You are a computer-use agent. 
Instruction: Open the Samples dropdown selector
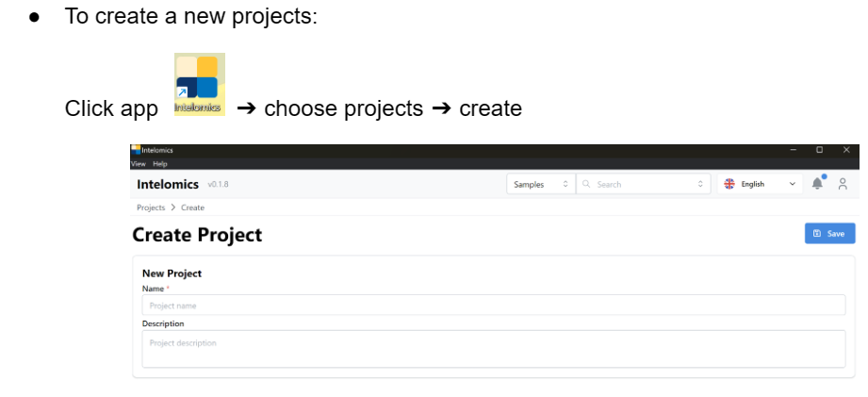click(540, 184)
